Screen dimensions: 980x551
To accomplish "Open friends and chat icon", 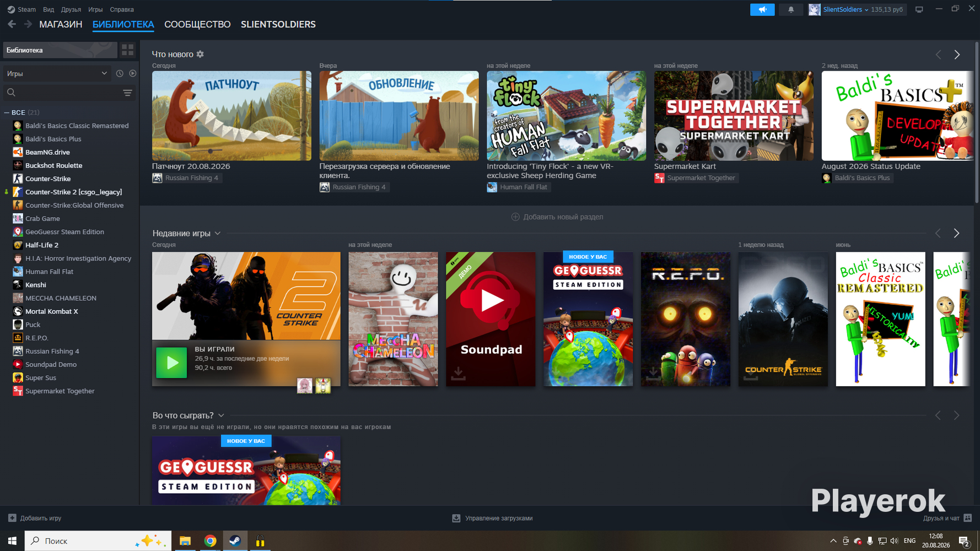I will pyautogui.click(x=968, y=518).
